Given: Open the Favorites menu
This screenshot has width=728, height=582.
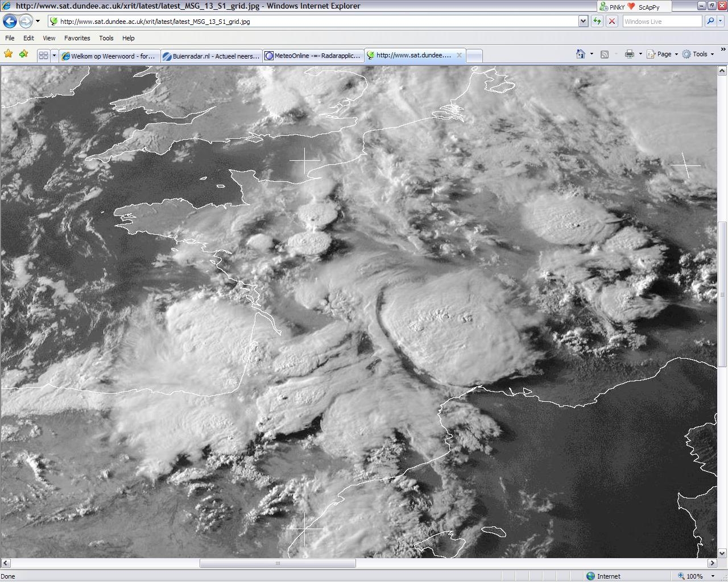Looking at the screenshot, I should click(77, 38).
